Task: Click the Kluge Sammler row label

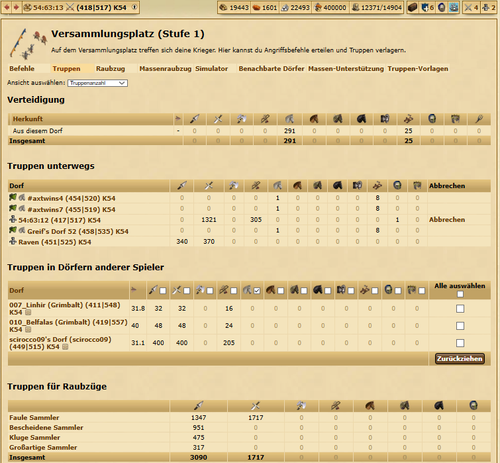Action: coord(35,437)
